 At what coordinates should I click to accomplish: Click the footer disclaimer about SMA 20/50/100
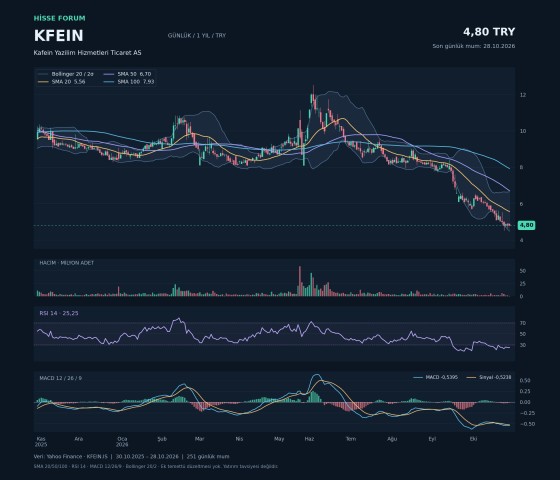(156, 466)
